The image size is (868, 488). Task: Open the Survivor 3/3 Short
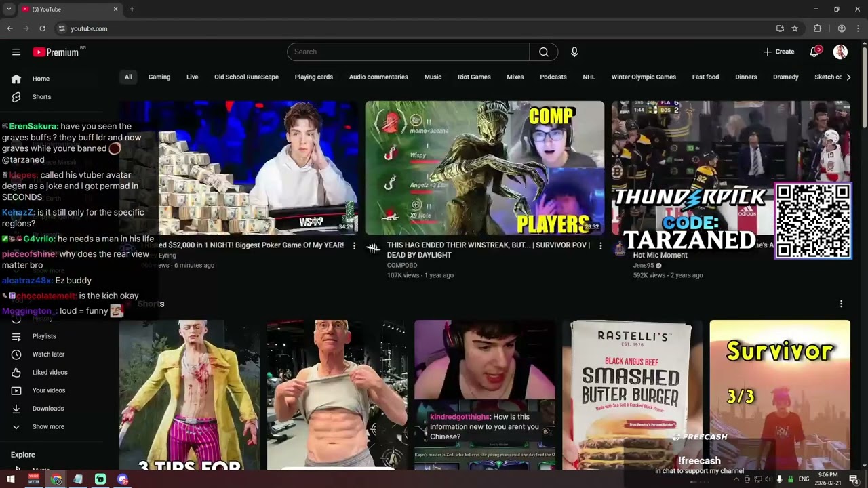pyautogui.click(x=780, y=395)
